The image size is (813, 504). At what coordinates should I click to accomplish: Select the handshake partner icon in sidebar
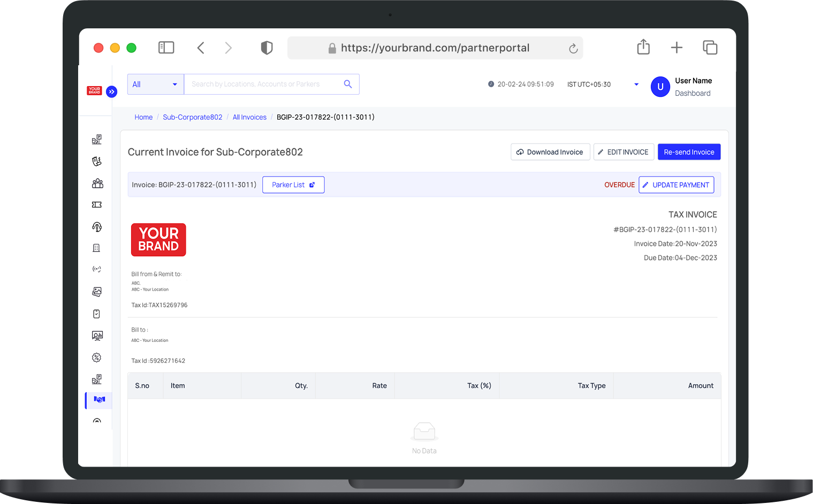tap(100, 400)
